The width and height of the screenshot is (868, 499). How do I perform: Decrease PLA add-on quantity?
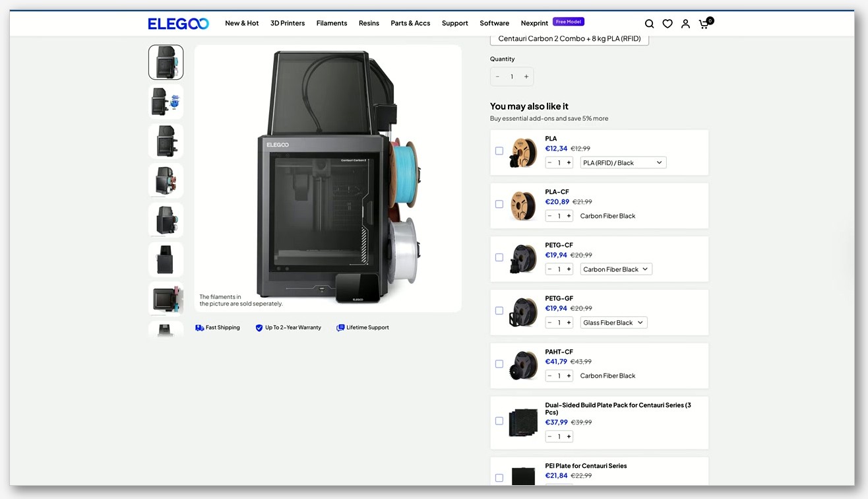click(x=549, y=162)
